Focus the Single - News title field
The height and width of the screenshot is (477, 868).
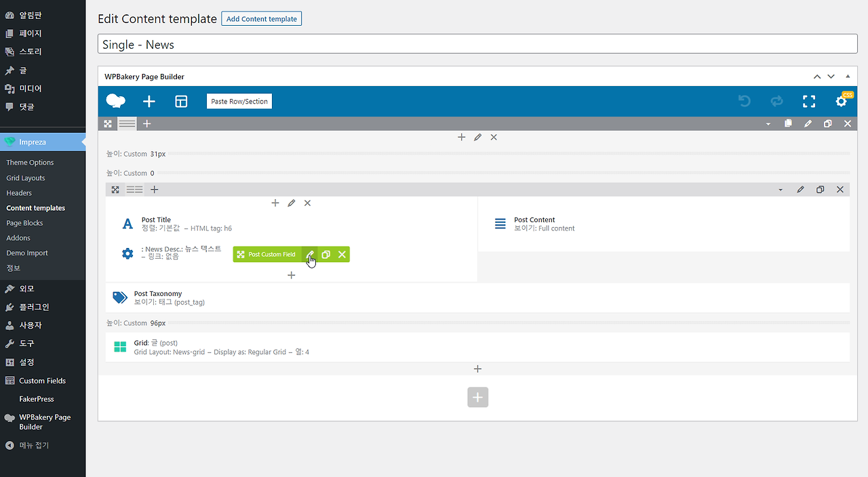[x=477, y=44]
